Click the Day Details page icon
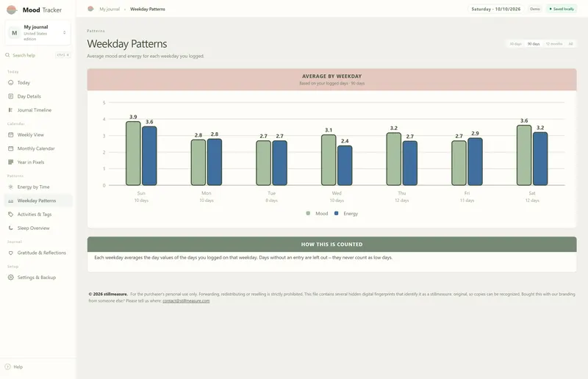The width and height of the screenshot is (588, 379). 10,96
